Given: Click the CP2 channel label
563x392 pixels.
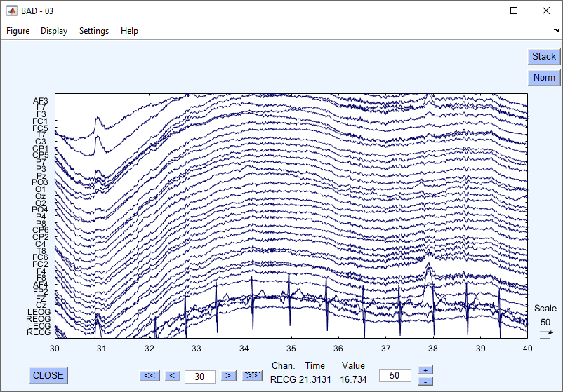Looking at the screenshot, I should 40,237.
